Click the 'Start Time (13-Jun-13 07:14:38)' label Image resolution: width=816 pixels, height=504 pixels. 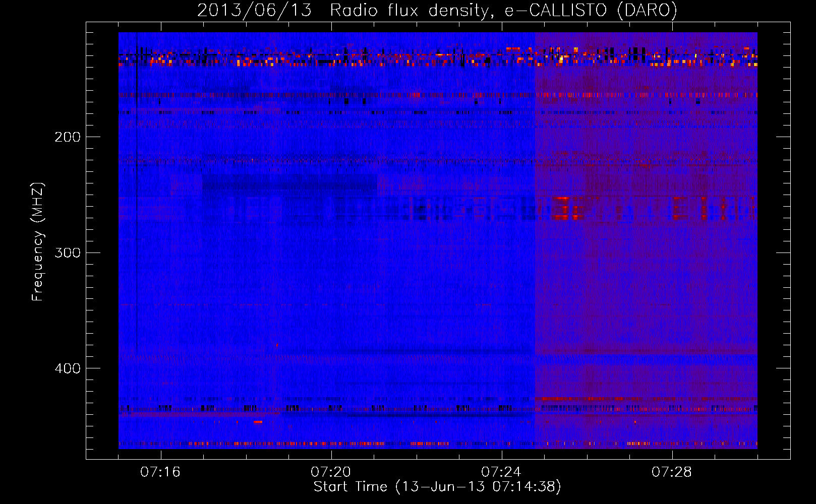pyautogui.click(x=437, y=487)
